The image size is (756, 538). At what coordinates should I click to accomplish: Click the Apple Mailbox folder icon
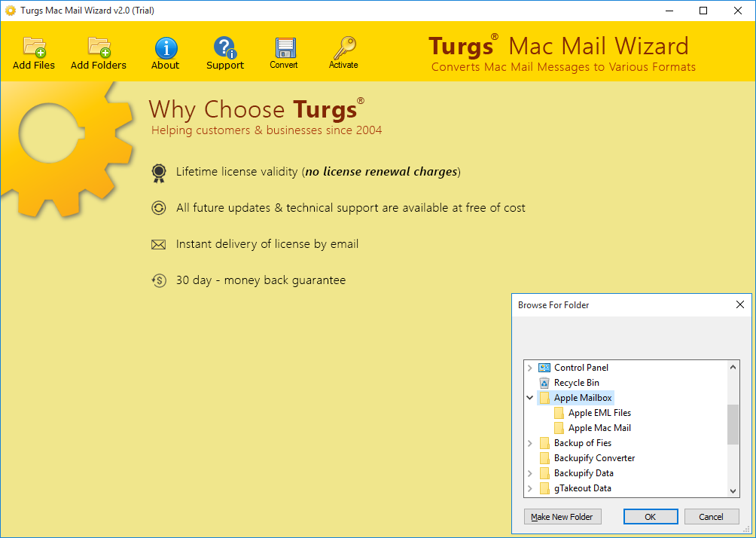pos(544,398)
